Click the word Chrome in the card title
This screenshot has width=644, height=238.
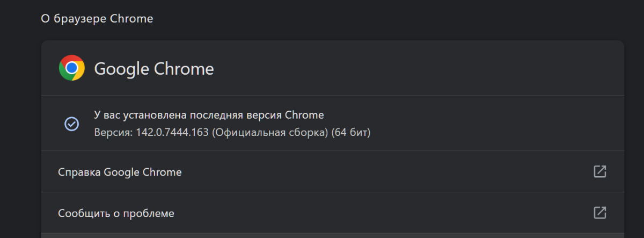coord(184,69)
